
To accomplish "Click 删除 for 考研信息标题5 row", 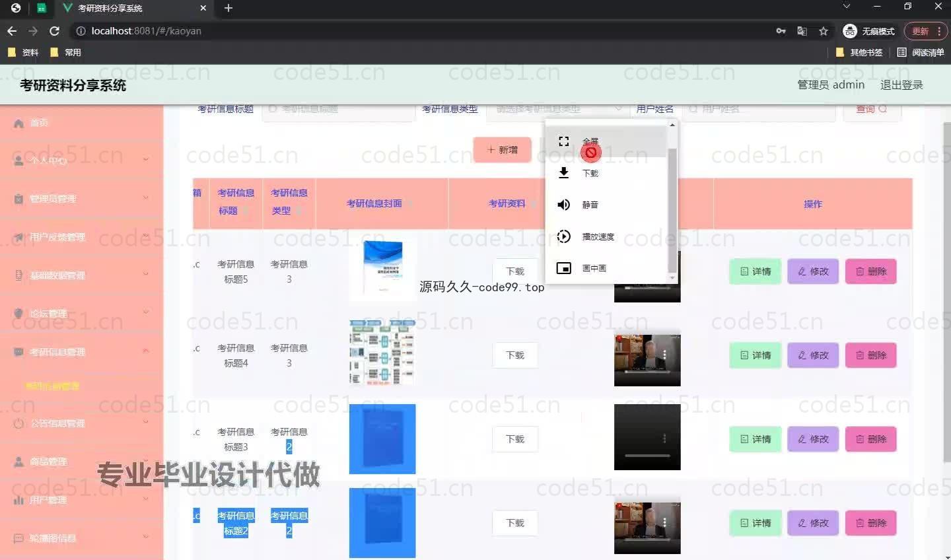I will [870, 271].
